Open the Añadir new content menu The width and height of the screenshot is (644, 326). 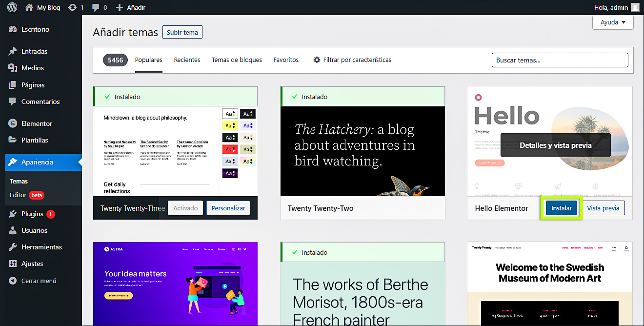click(131, 7)
